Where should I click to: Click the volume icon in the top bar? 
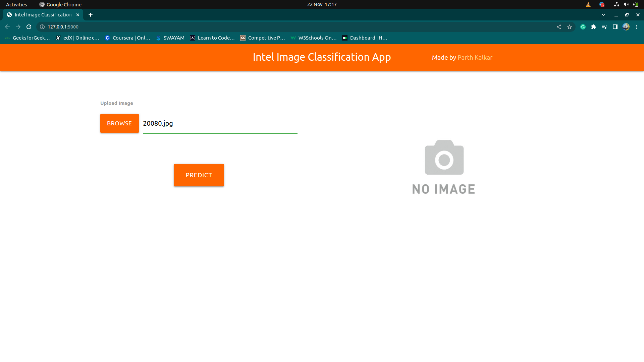(626, 4)
